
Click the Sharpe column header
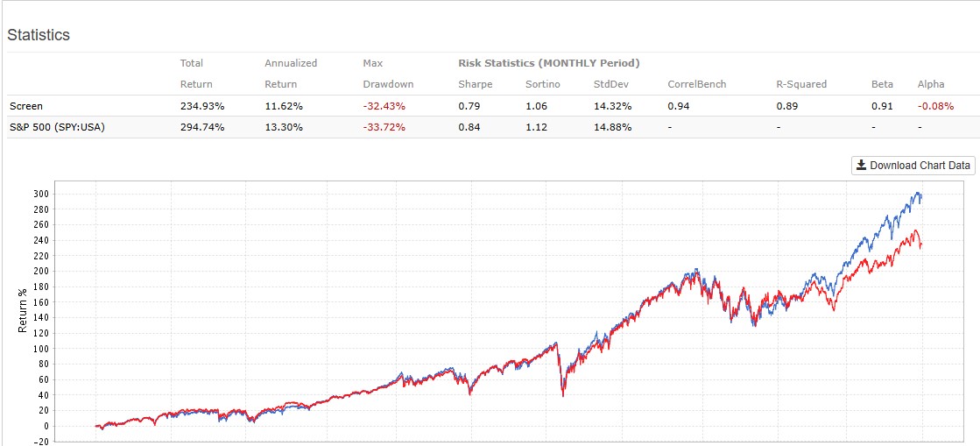(x=476, y=84)
